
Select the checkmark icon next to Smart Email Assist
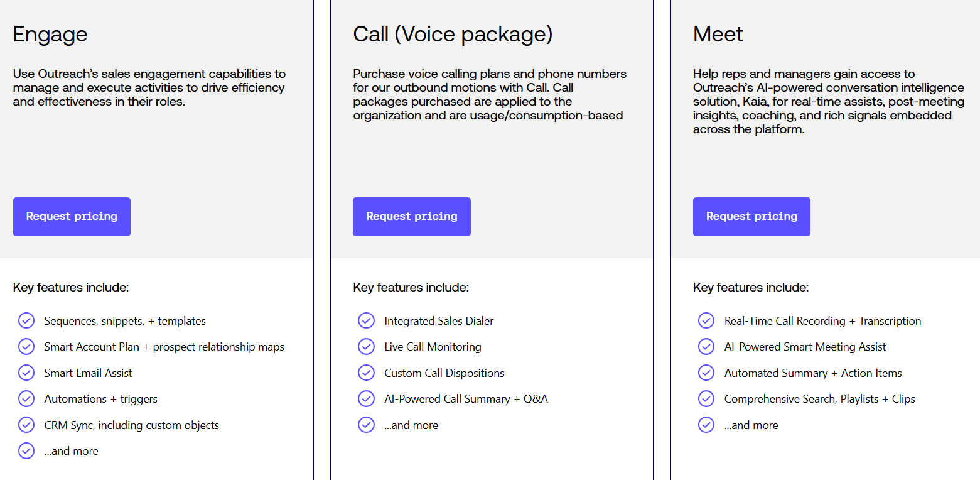pyautogui.click(x=26, y=373)
